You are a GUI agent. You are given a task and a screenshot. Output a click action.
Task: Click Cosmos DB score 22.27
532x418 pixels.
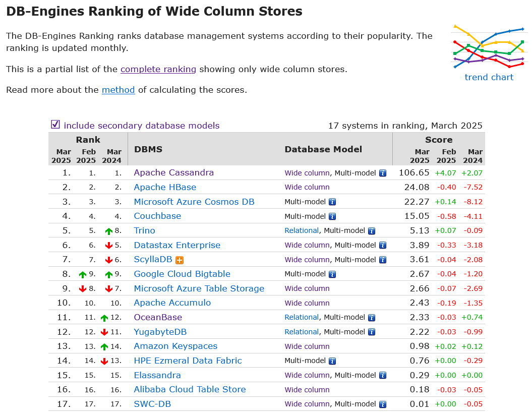pyautogui.click(x=417, y=202)
